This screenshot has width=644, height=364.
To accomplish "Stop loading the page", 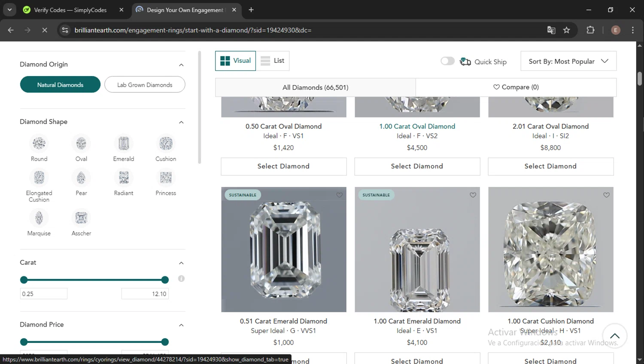I will click(x=45, y=30).
